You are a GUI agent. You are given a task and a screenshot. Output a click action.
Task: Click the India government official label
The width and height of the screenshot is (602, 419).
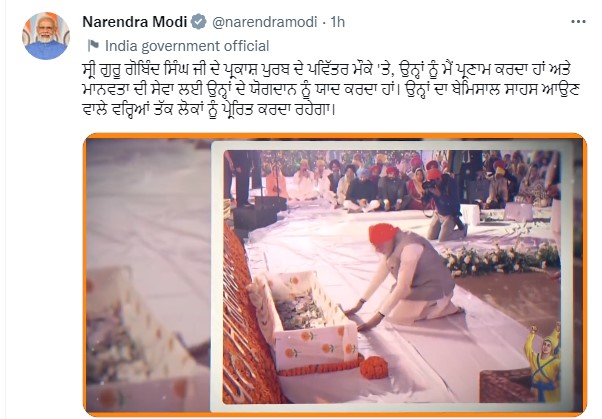tap(187, 46)
